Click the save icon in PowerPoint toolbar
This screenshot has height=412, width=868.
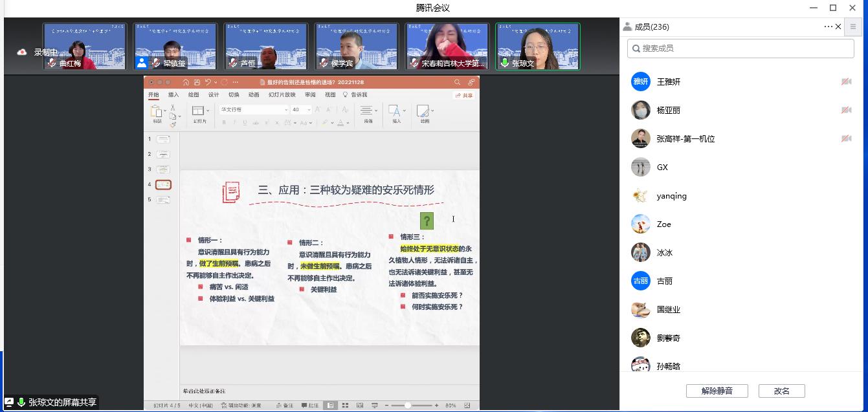tap(197, 82)
